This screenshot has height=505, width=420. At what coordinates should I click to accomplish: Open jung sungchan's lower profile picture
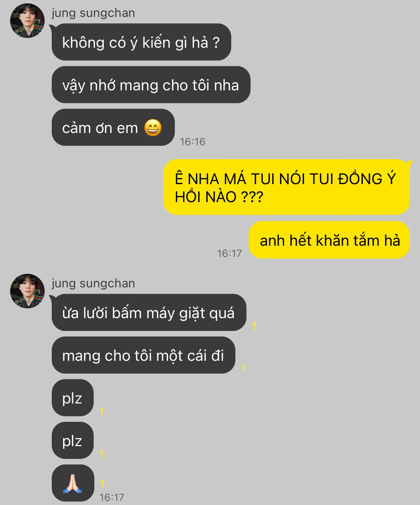[27, 291]
